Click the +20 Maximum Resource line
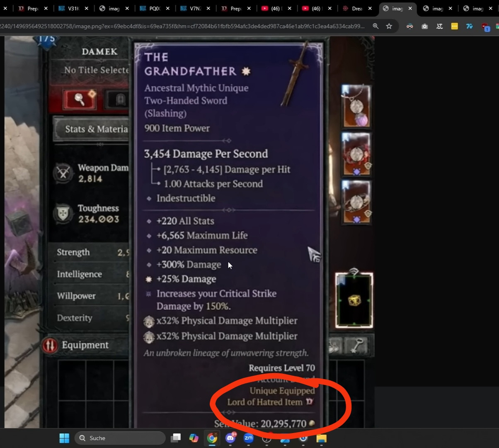Image resolution: width=499 pixels, height=448 pixels. pyautogui.click(x=206, y=250)
